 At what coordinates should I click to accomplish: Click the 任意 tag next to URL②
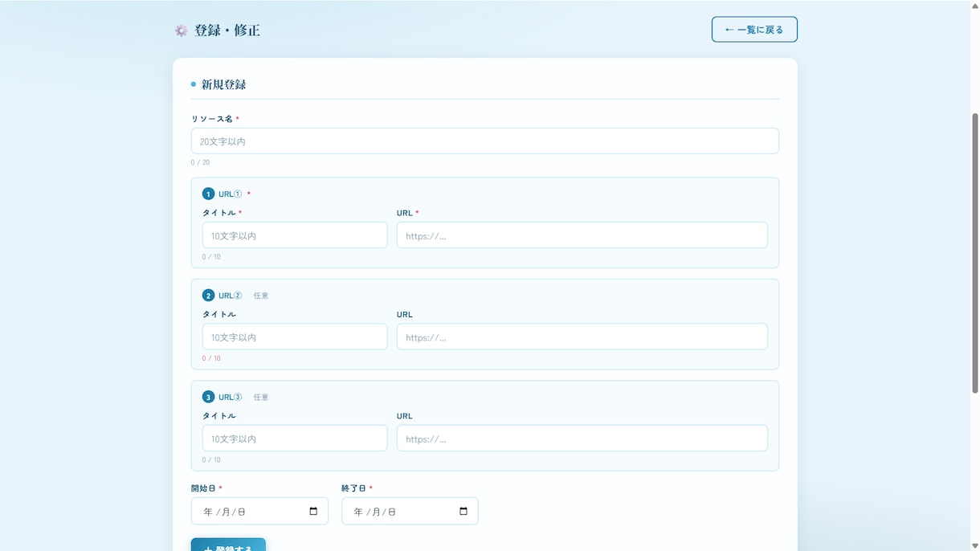pos(261,296)
